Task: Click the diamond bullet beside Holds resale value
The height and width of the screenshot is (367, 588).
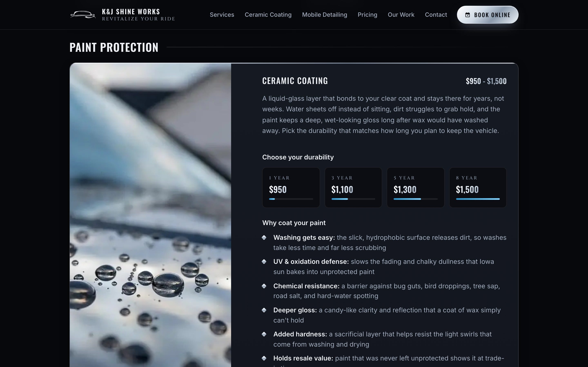Action: pyautogui.click(x=264, y=358)
